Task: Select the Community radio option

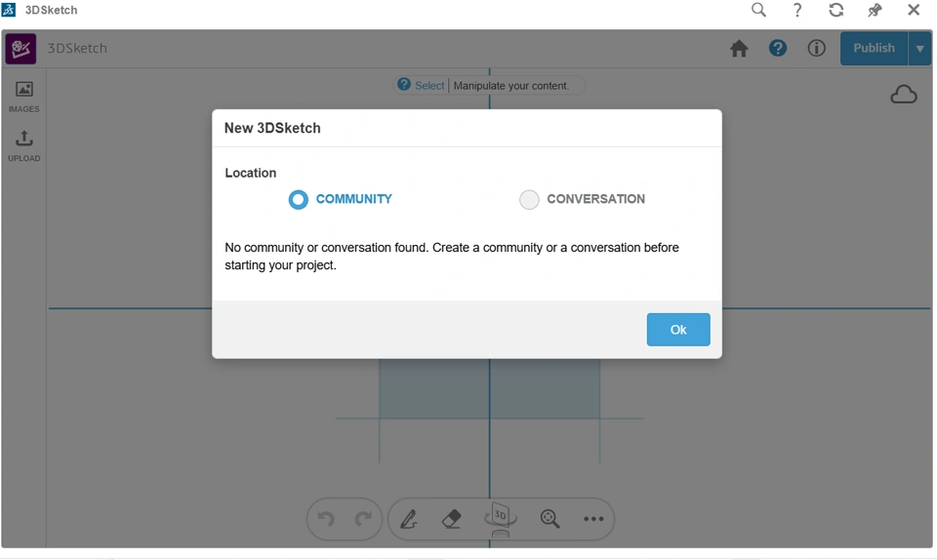Action: (299, 199)
